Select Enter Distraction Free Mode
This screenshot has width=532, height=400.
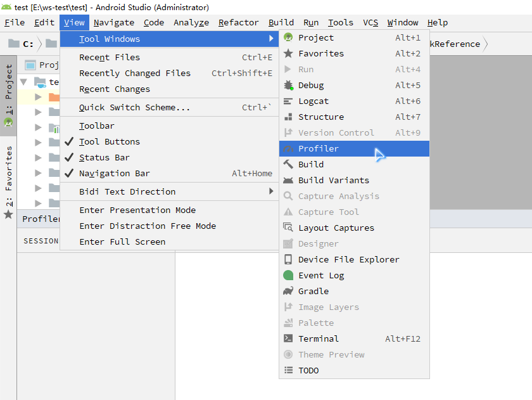(x=169, y=226)
